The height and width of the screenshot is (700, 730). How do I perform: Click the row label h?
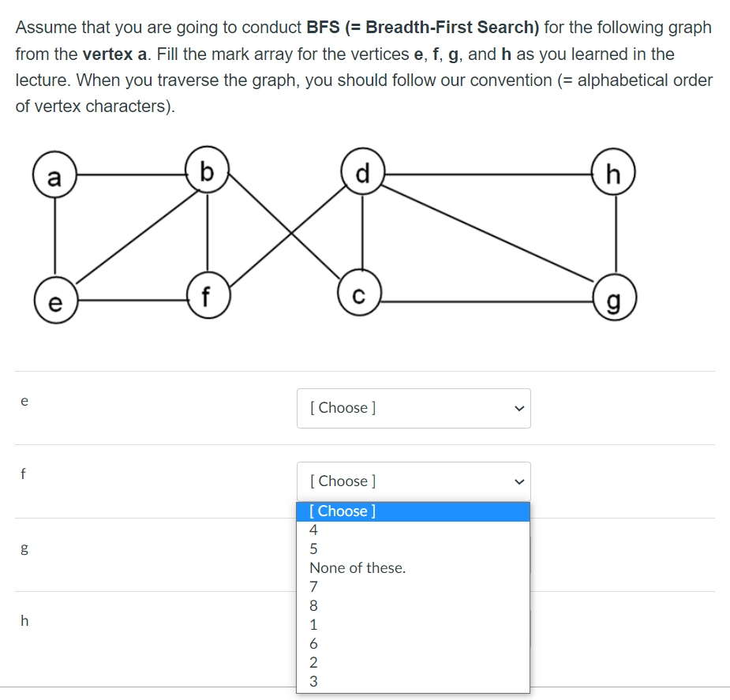pos(24,621)
